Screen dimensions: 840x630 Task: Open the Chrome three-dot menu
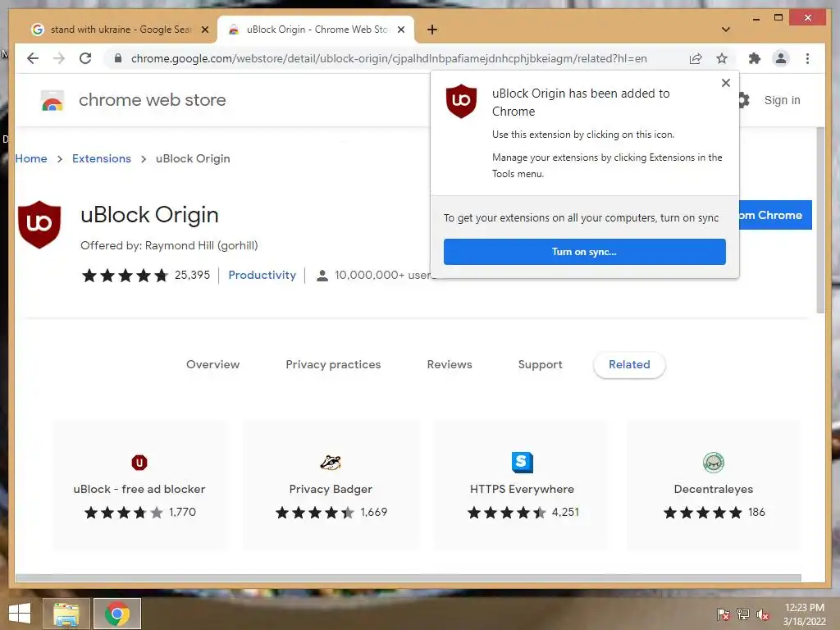coord(807,58)
